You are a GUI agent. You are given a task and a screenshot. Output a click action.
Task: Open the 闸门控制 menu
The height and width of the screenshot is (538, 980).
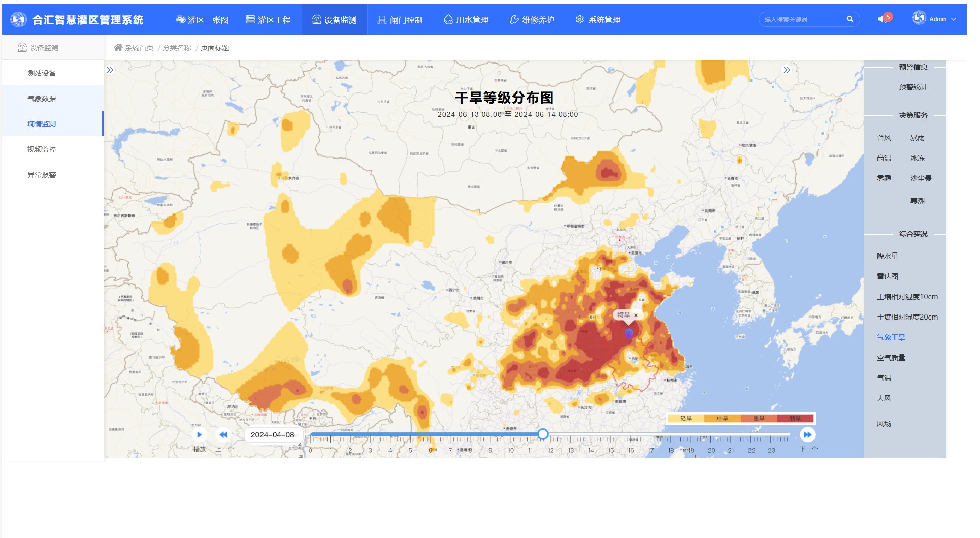(400, 20)
